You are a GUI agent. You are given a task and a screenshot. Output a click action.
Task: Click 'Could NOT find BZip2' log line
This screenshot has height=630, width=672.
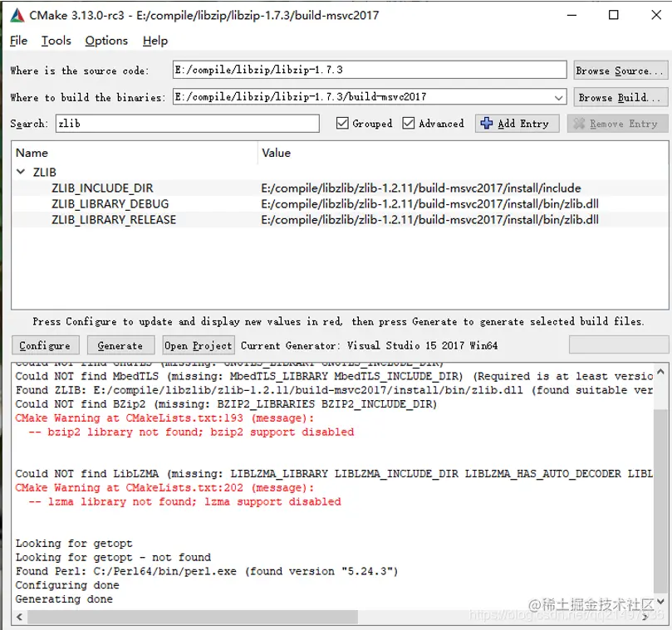tap(226, 404)
